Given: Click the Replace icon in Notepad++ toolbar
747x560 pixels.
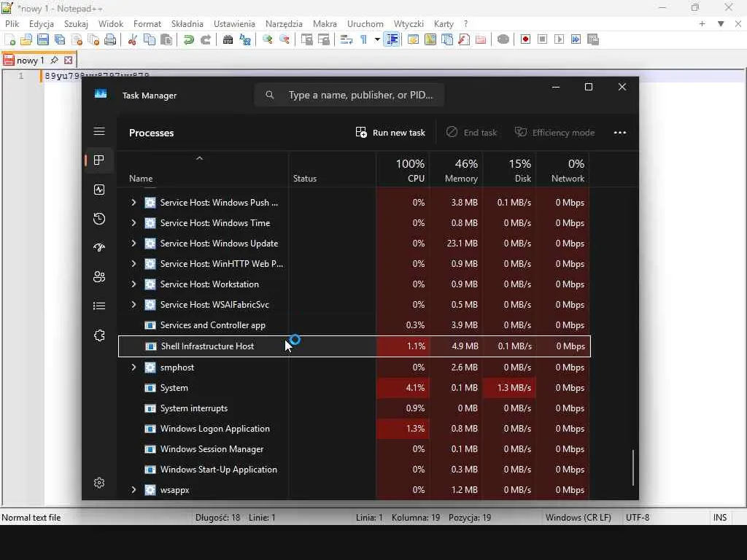Looking at the screenshot, I should (245, 39).
